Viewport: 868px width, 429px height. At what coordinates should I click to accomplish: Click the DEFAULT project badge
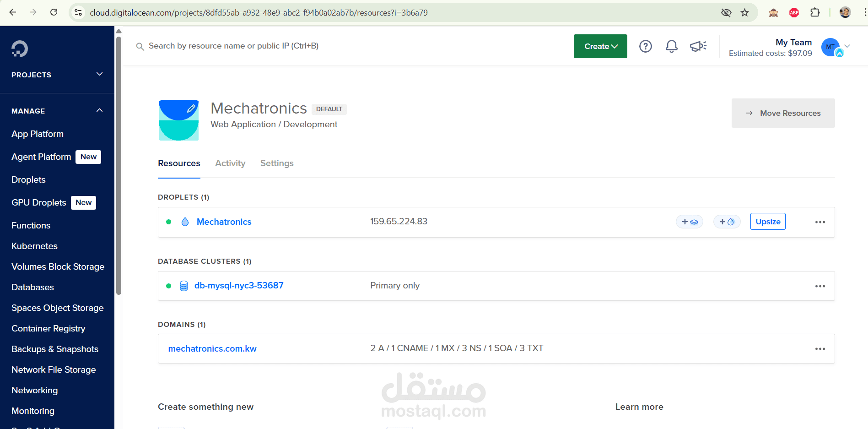[x=329, y=109]
